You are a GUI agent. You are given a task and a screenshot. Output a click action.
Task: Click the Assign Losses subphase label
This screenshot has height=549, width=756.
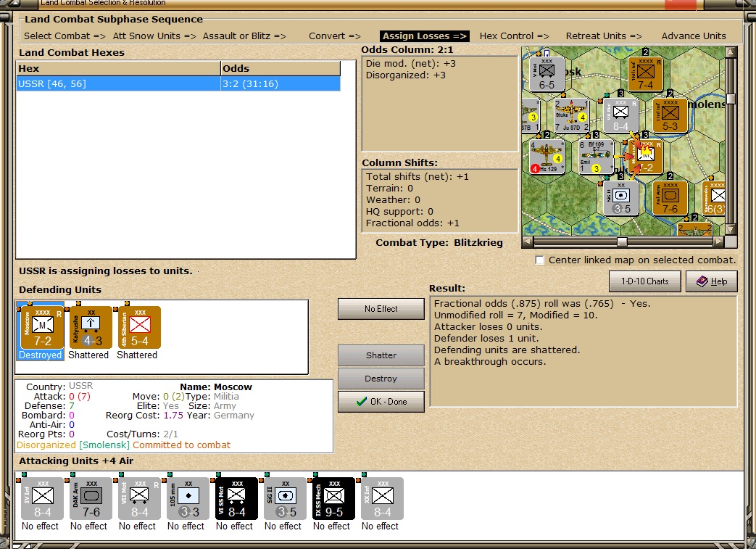coord(424,36)
